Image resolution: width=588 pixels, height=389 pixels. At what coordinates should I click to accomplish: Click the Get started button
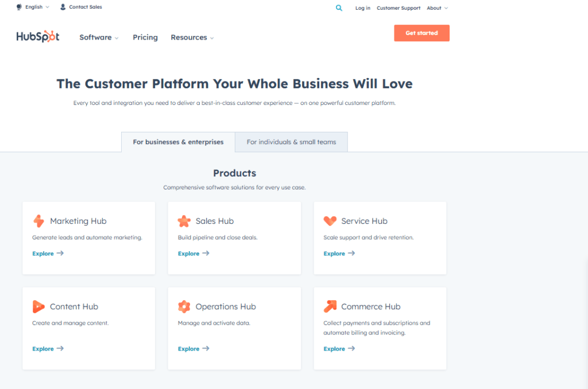coord(421,33)
